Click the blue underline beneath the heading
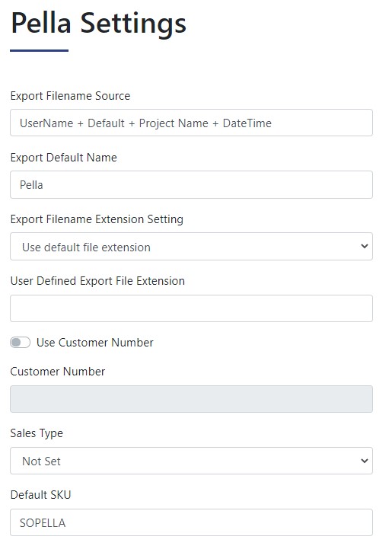 pyautogui.click(x=39, y=50)
